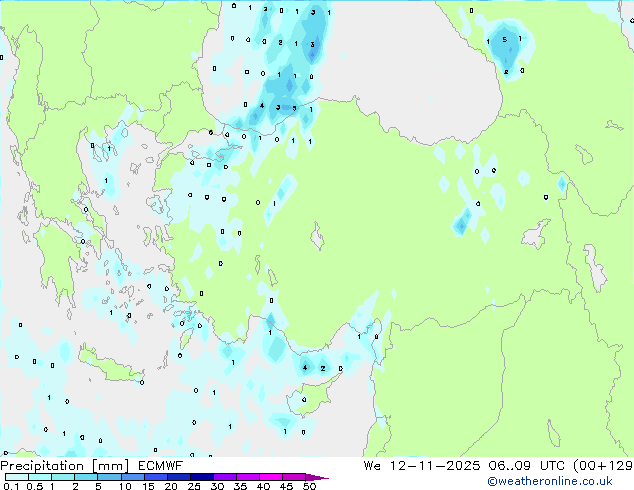Select the 5–10 mm legend color cell
This screenshot has width=634, height=490.
pos(109,477)
